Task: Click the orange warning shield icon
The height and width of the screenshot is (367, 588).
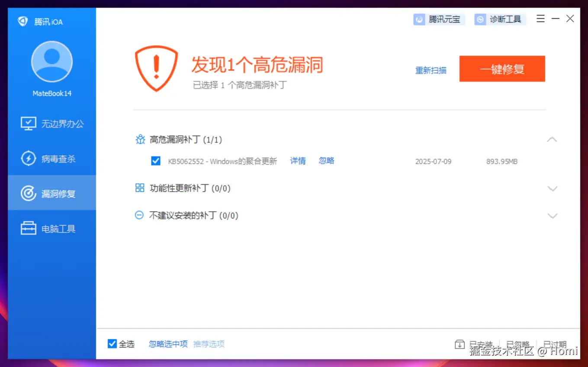Action: (x=156, y=69)
